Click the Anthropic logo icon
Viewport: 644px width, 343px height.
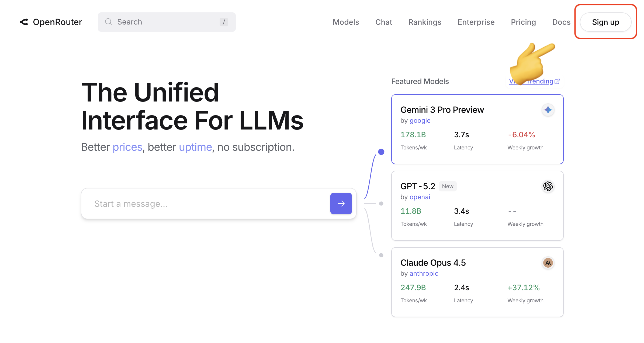548,263
